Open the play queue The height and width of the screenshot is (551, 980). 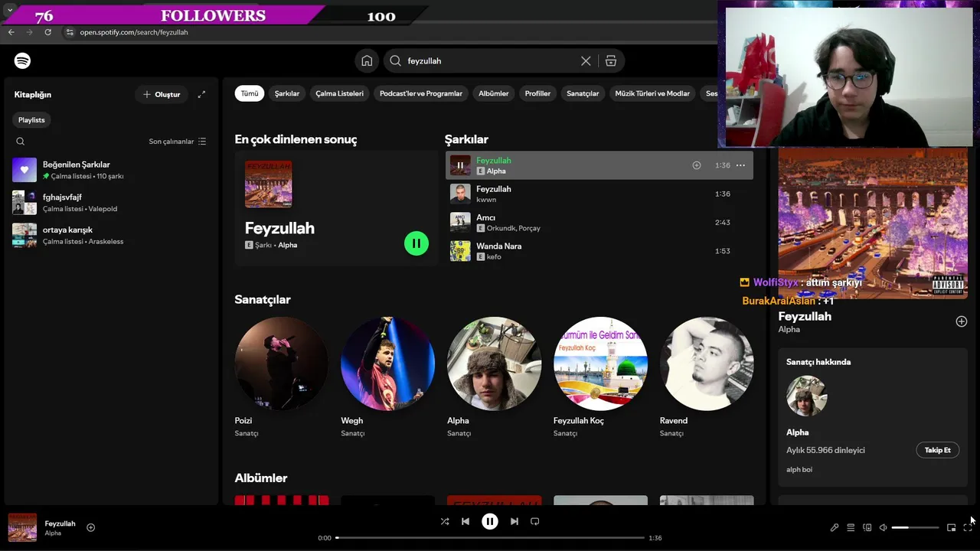851,527
